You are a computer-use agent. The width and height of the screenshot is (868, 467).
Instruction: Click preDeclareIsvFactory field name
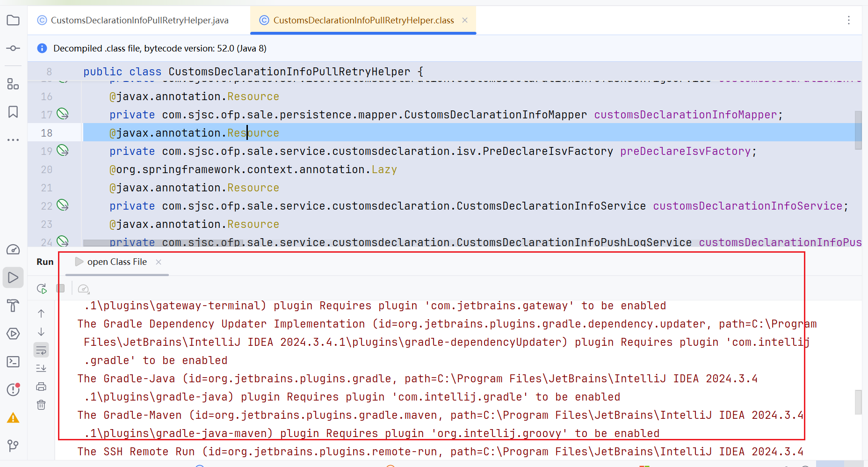point(685,151)
